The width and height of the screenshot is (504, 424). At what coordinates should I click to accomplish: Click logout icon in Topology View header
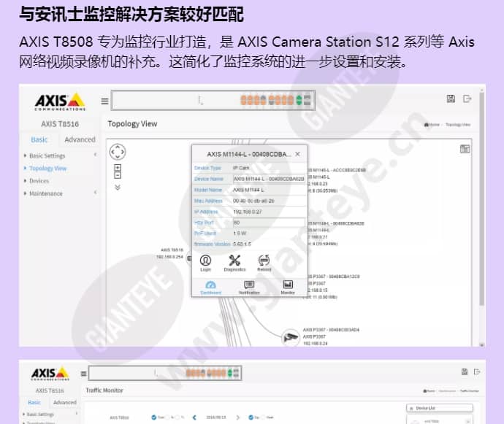467,99
